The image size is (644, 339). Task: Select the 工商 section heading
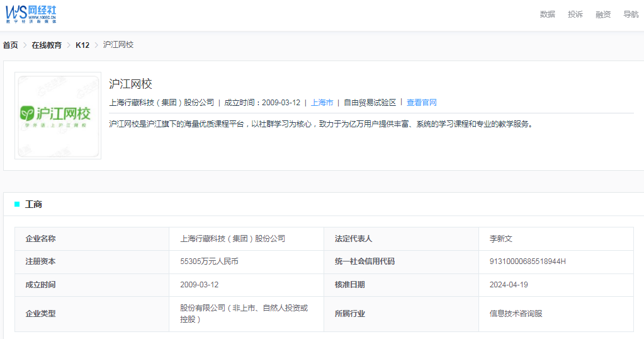pyautogui.click(x=33, y=204)
